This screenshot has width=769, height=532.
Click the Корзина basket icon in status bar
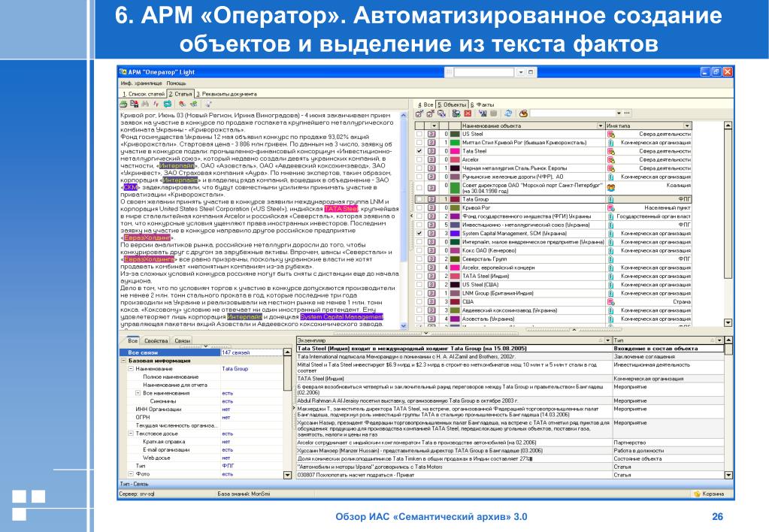click(698, 494)
